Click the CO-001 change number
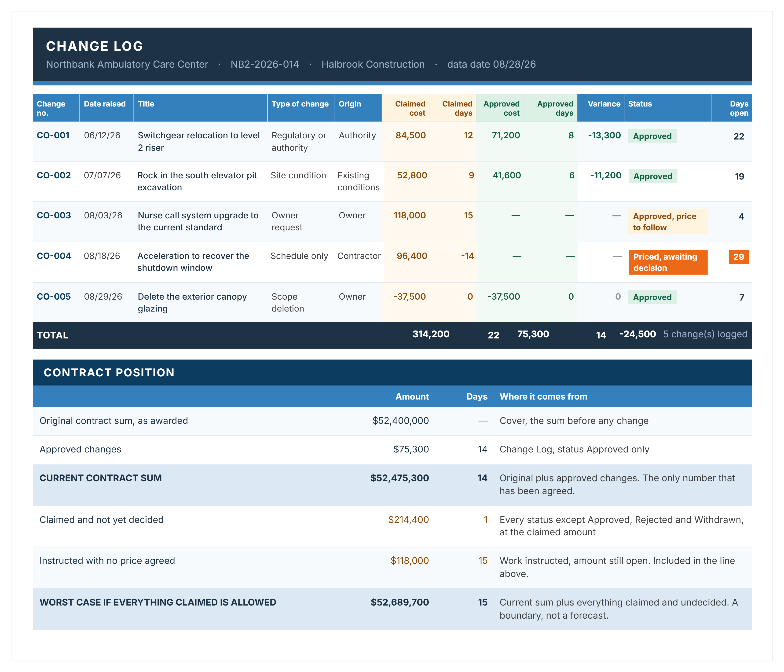 53,136
